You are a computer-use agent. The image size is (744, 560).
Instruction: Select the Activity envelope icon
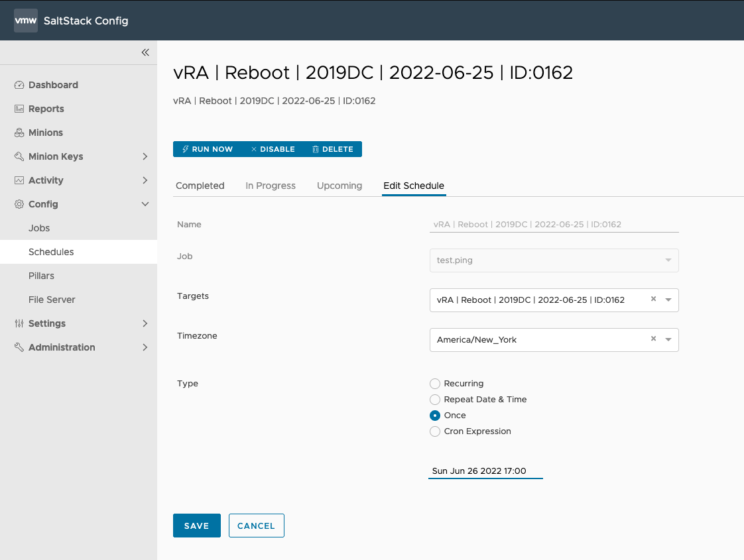tap(19, 180)
